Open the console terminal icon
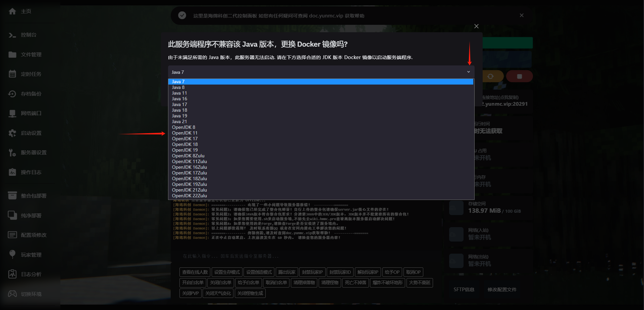Viewport: 644px width, 310px height. [12, 35]
